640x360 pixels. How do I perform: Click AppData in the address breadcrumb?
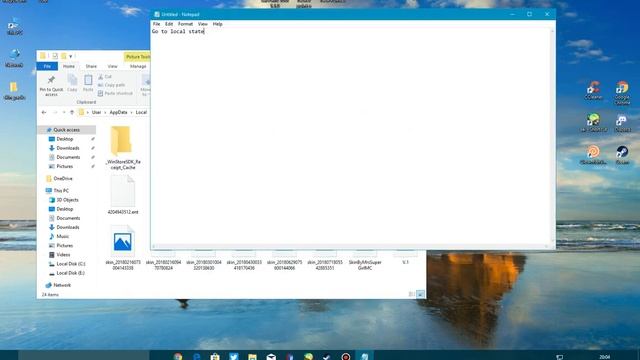118,112
